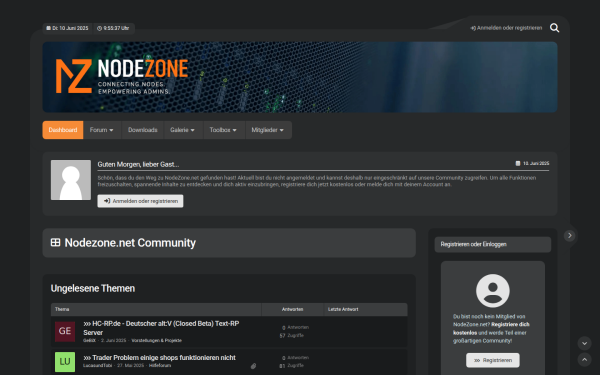The width and height of the screenshot is (600, 375).
Task: Open the HC-RP.de alt:V server topic
Action: 161,328
